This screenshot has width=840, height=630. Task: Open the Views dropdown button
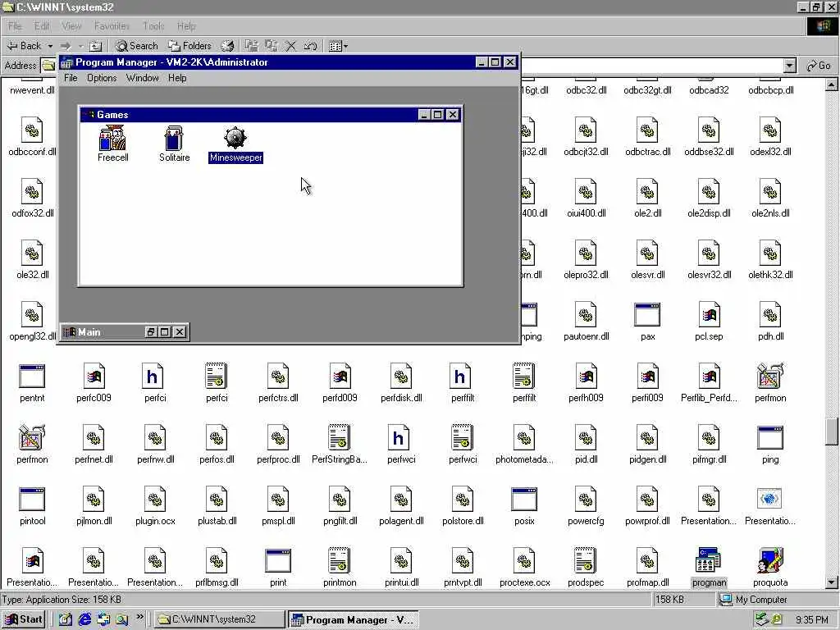tap(338, 46)
